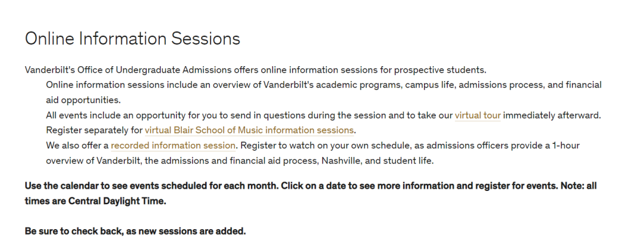Open the virtual tour link
644x241 pixels.
pyautogui.click(x=477, y=115)
